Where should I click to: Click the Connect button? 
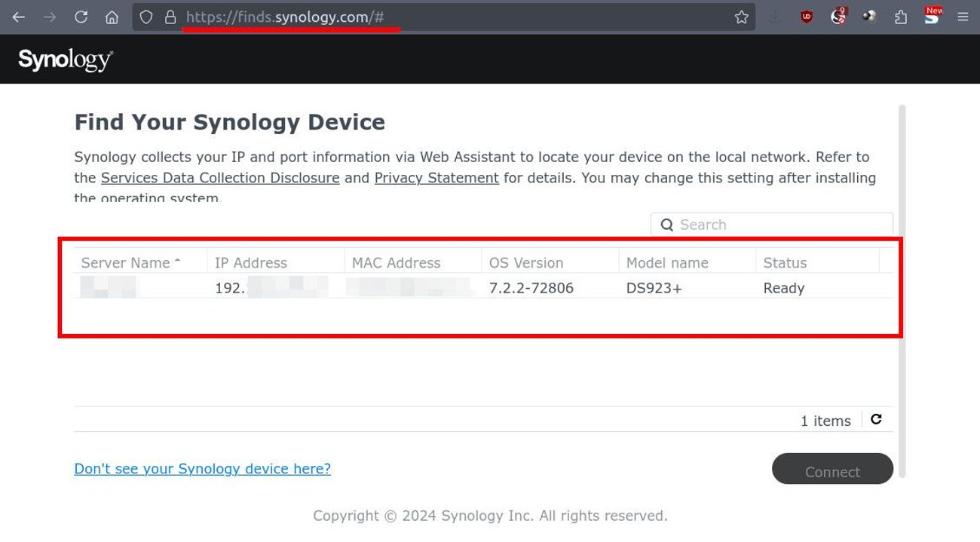point(832,470)
